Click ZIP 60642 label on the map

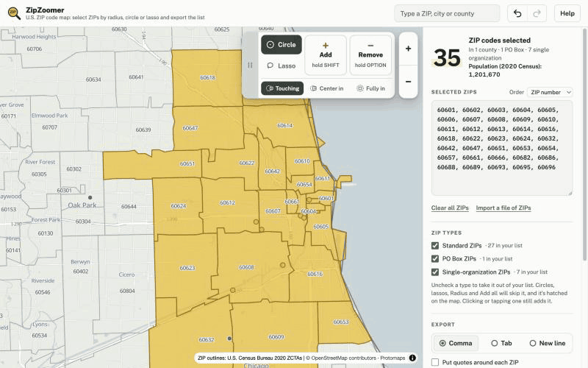click(x=272, y=171)
